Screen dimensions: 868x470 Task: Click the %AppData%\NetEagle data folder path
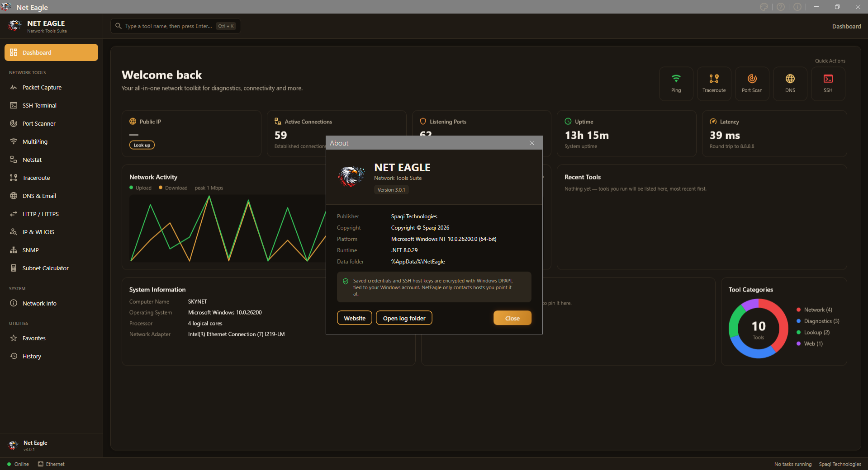(418, 262)
